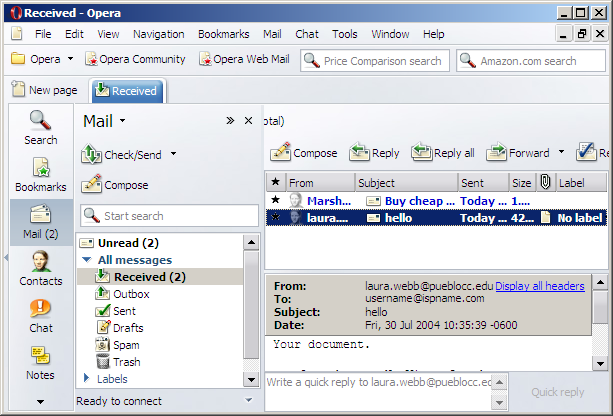
Task: Open the Notes panel icon
Action: click(40, 363)
